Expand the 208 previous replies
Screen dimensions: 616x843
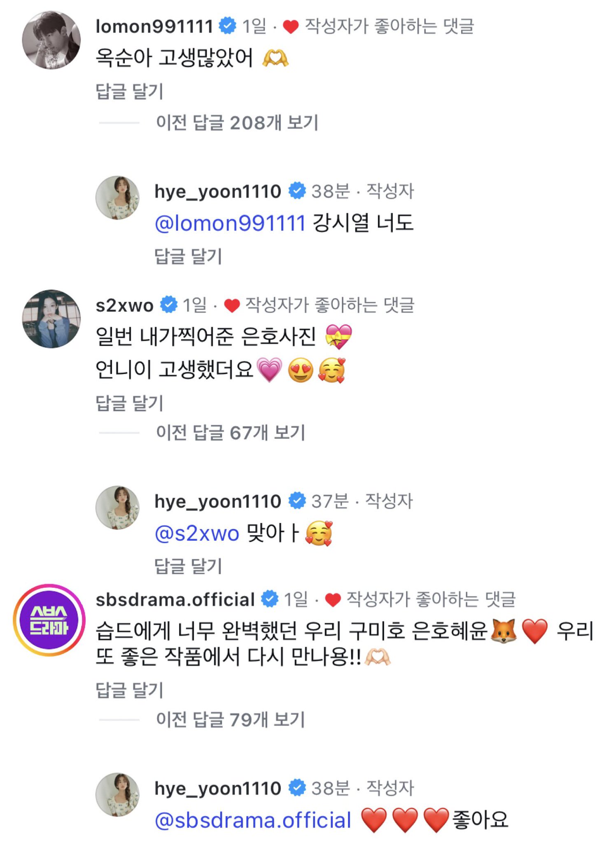(x=237, y=123)
